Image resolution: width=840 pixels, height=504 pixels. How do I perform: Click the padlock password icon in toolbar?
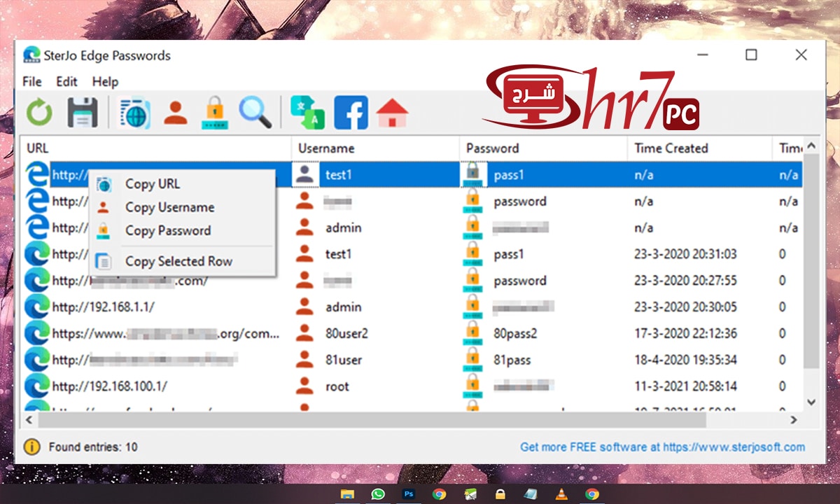[213, 112]
